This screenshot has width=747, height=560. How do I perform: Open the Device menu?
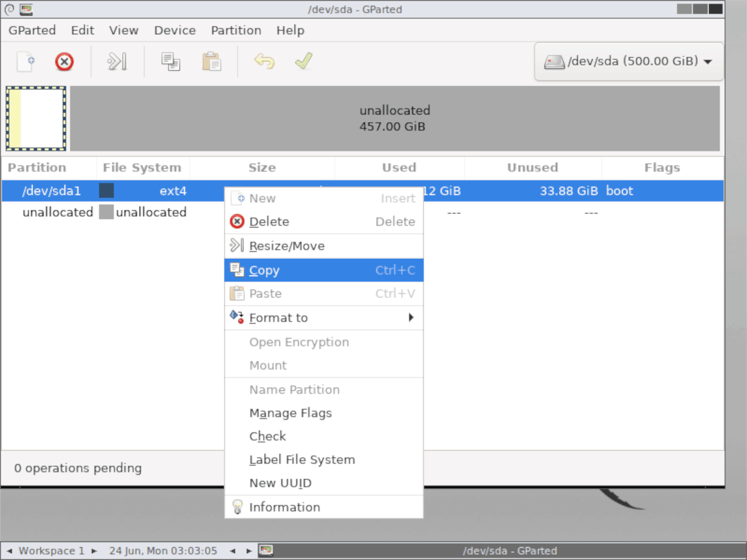click(x=174, y=30)
